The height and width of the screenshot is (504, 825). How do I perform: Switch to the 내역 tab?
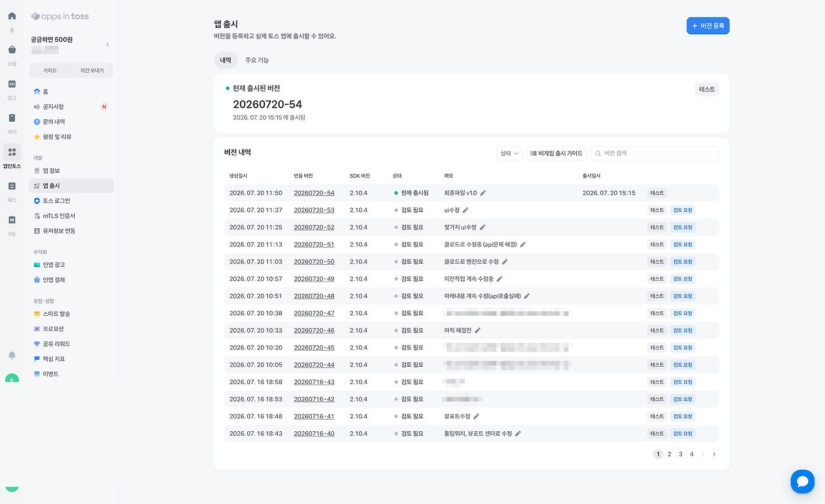(226, 60)
